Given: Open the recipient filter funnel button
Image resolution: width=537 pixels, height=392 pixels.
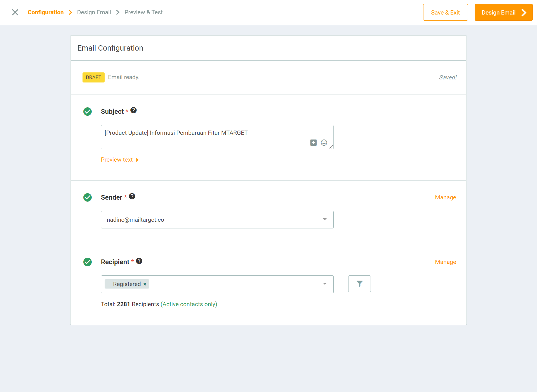Looking at the screenshot, I should coord(359,284).
